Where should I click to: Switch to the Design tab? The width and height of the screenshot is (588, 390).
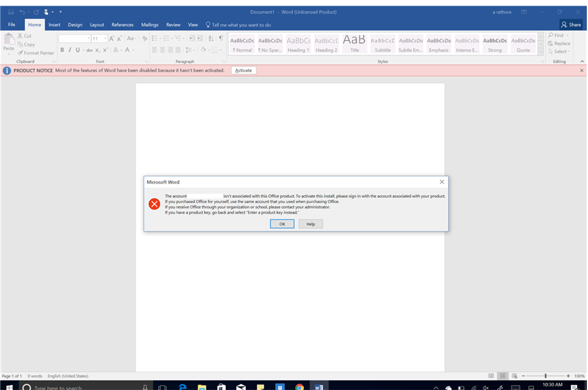(x=75, y=25)
